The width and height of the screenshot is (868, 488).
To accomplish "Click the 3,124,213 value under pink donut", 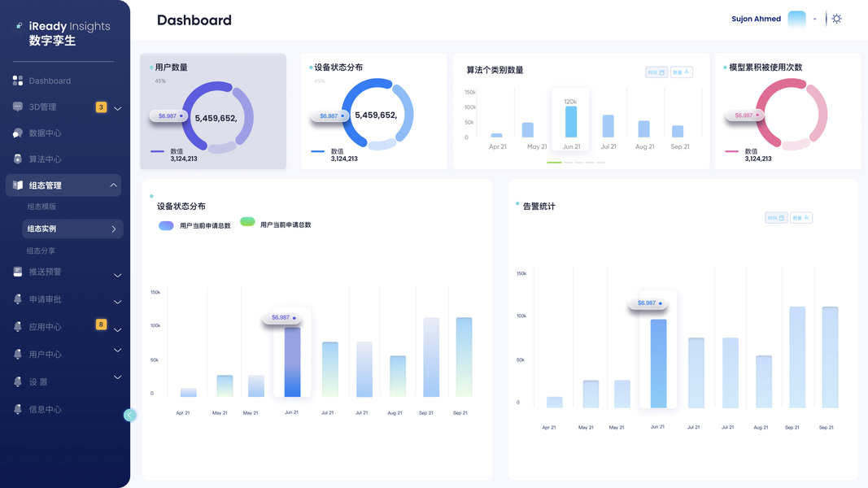I will pos(758,159).
